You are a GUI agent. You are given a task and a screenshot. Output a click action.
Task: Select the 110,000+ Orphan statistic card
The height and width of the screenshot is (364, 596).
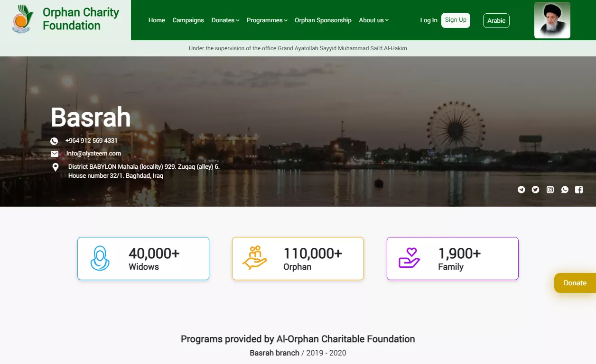(x=298, y=259)
